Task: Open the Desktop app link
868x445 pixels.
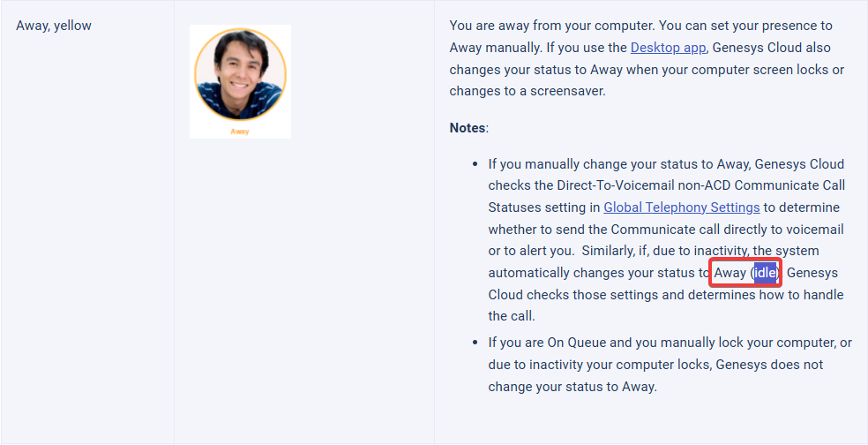Action: (669, 48)
